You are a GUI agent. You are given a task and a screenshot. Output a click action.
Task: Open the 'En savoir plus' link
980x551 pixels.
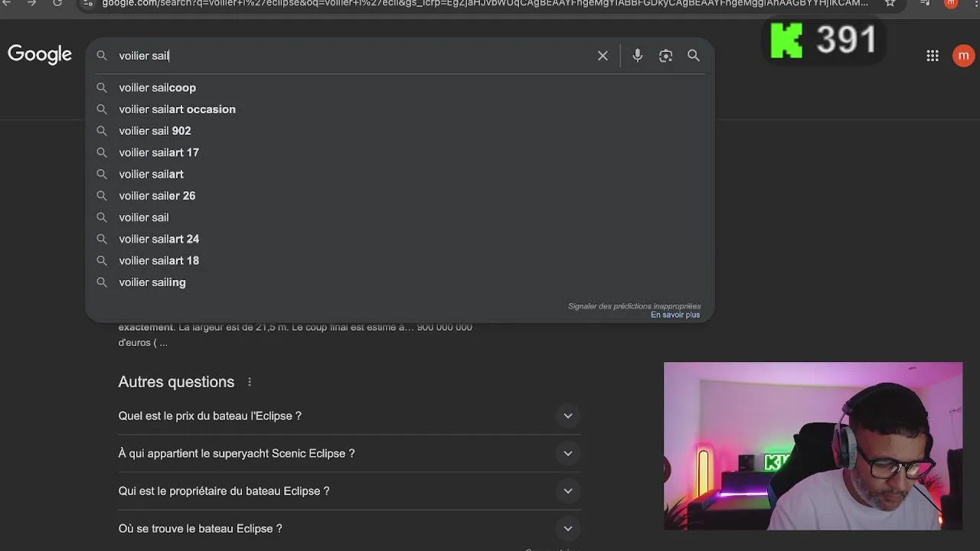click(x=675, y=315)
